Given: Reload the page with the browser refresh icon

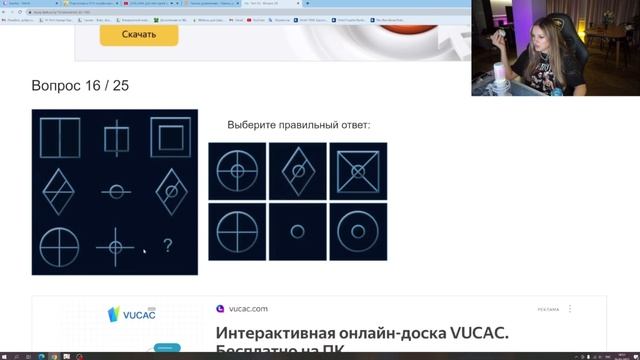Looking at the screenshot, I should click(20, 12).
